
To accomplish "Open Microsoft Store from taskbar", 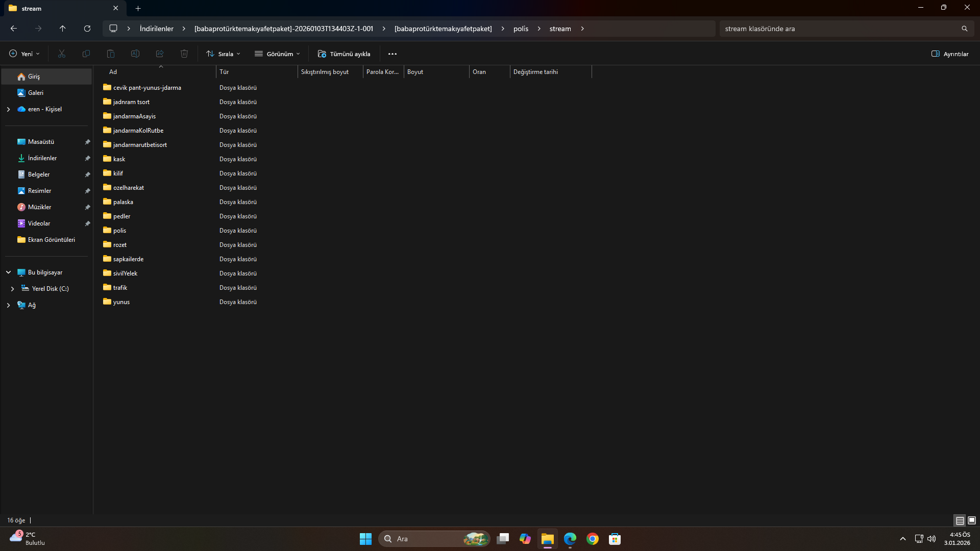I will pyautogui.click(x=615, y=539).
